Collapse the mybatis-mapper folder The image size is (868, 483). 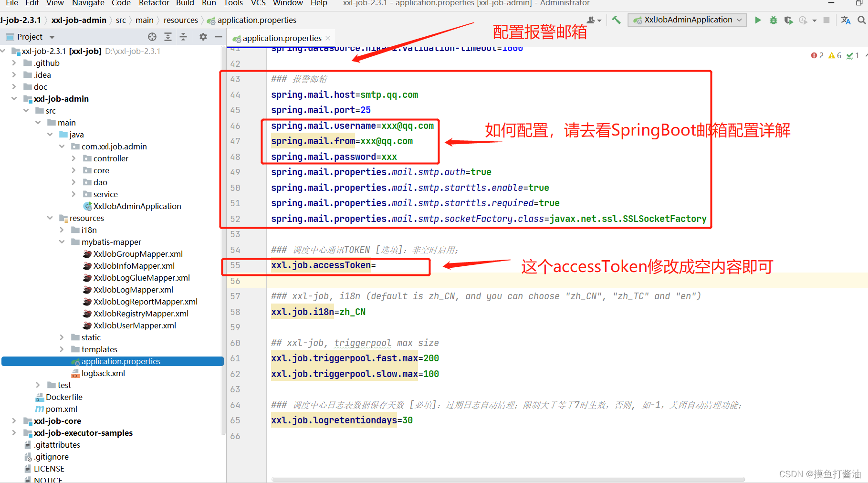click(62, 242)
